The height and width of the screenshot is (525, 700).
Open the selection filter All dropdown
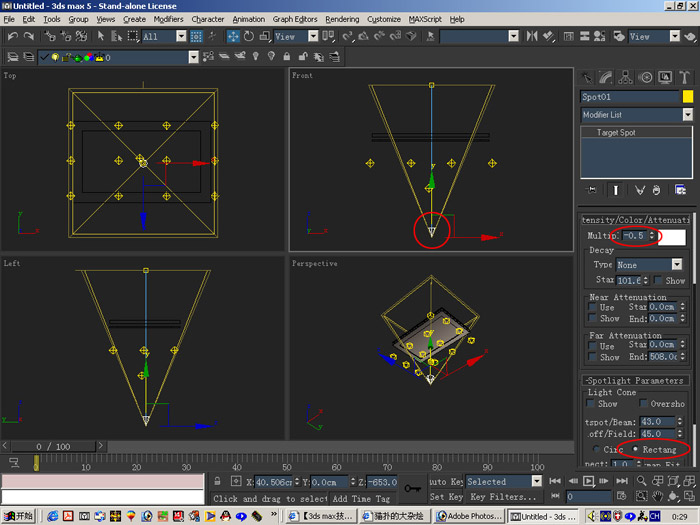tap(181, 37)
